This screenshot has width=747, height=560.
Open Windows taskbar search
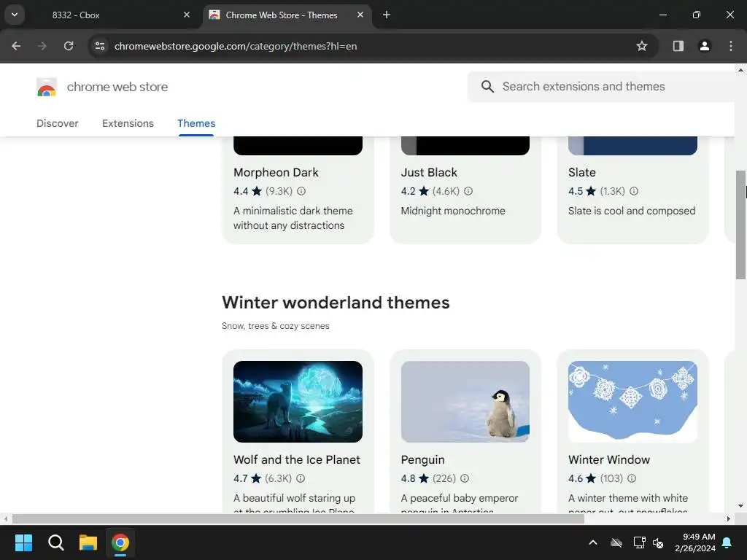pyautogui.click(x=55, y=542)
